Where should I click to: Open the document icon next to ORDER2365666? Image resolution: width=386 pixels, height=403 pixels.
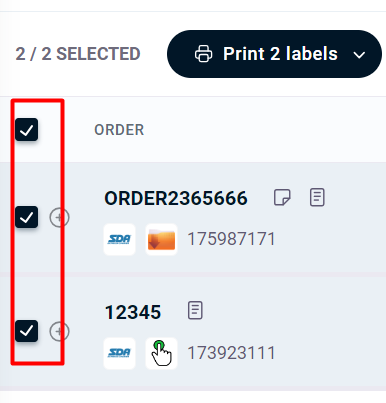[317, 197]
